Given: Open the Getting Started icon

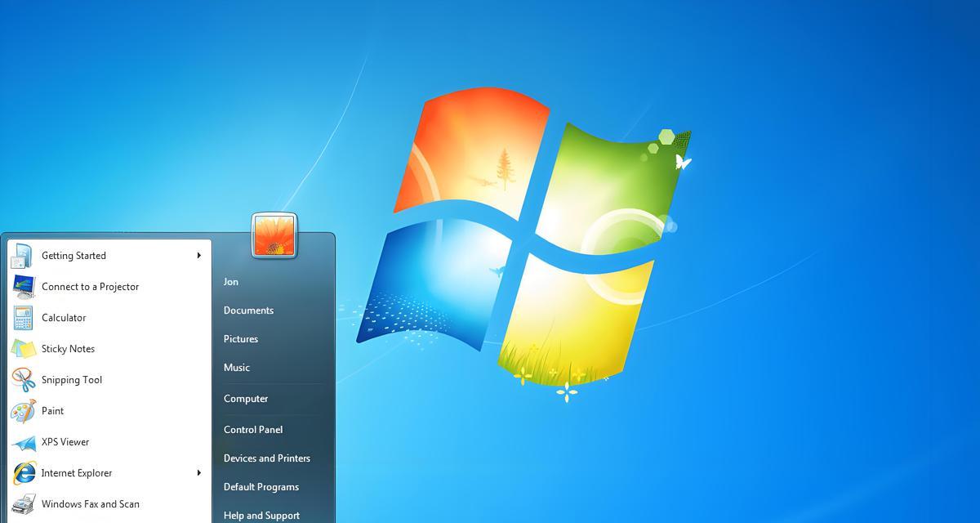Looking at the screenshot, I should 22,256.
